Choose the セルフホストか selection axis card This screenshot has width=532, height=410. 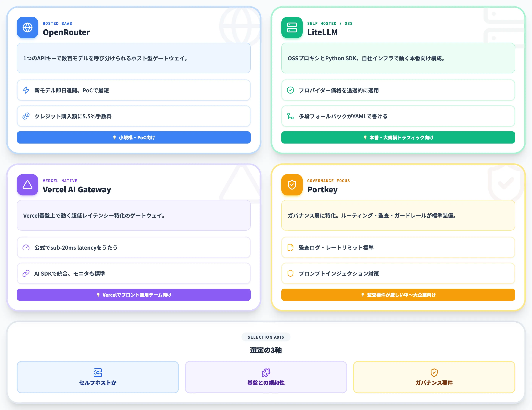click(x=98, y=377)
